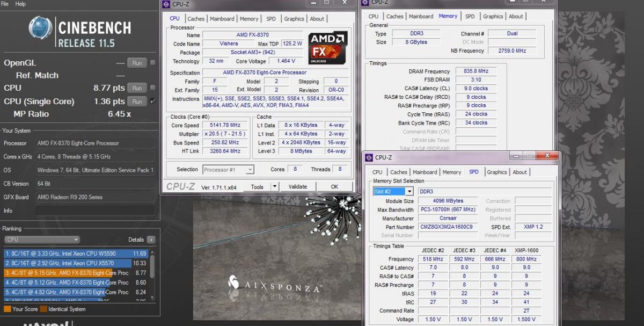Viewport: 644px width, 326px height.
Task: Open the Ranking CPU dropdown
Action: 42,240
